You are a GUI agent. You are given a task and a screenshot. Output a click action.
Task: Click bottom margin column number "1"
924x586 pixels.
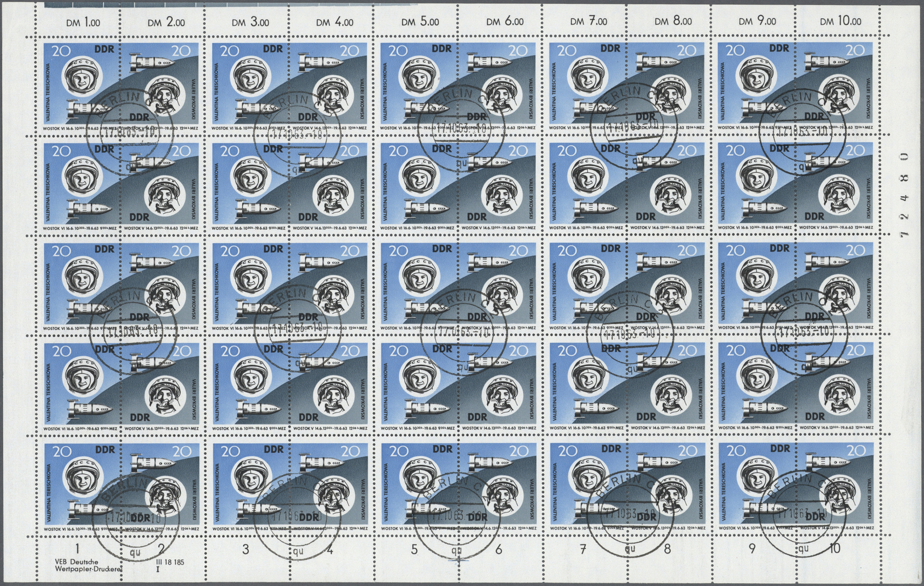point(77,549)
